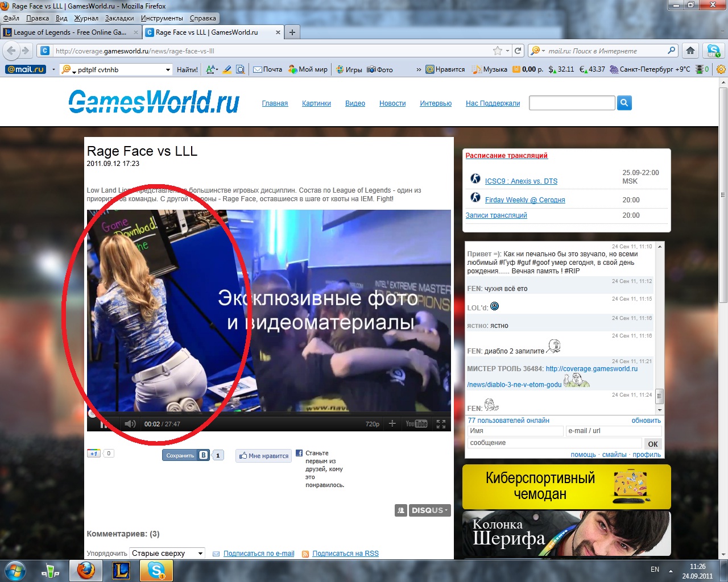Open Фото in the mail.ru toolbar
This screenshot has width=728, height=582.
point(380,69)
